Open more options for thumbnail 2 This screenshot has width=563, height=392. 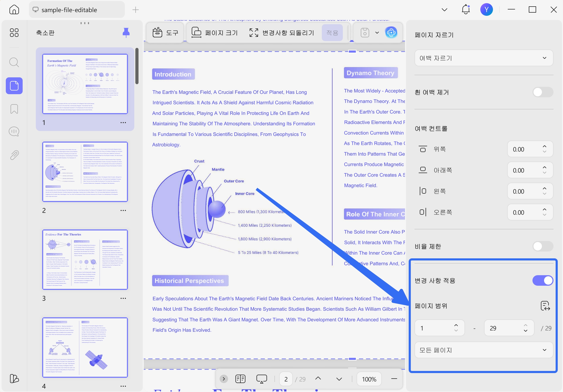[x=123, y=210]
